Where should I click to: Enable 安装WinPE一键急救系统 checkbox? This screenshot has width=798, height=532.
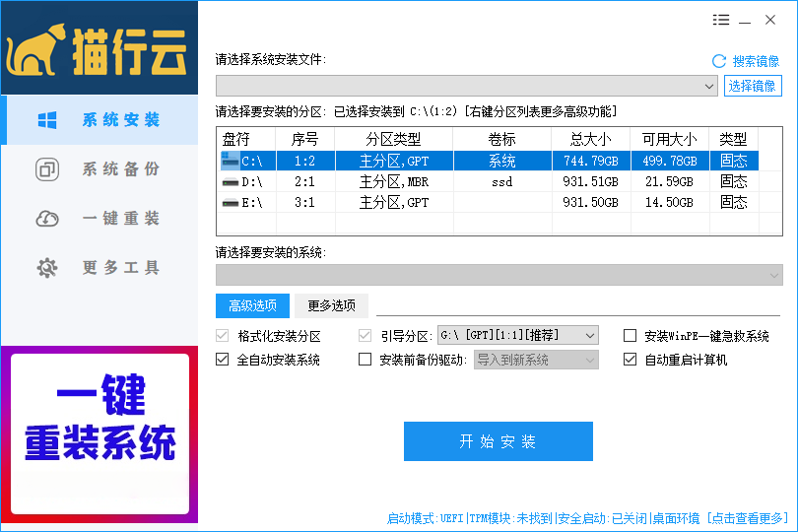coord(631,336)
